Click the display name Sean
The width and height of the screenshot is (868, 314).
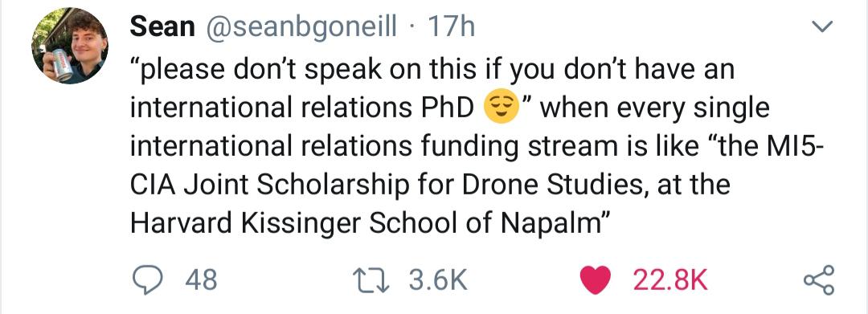(x=162, y=27)
